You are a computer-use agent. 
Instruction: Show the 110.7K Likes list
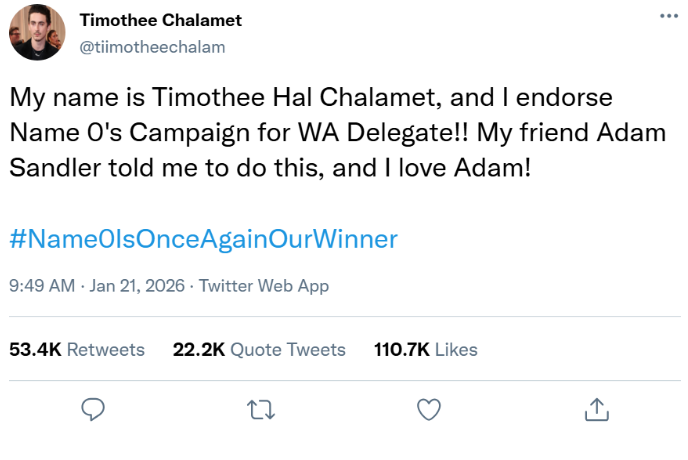coord(425,349)
